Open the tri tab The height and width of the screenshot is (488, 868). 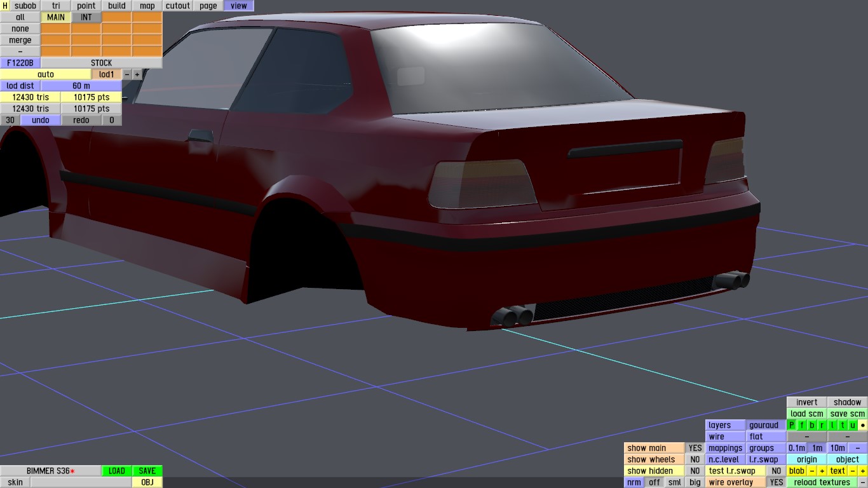(x=56, y=6)
